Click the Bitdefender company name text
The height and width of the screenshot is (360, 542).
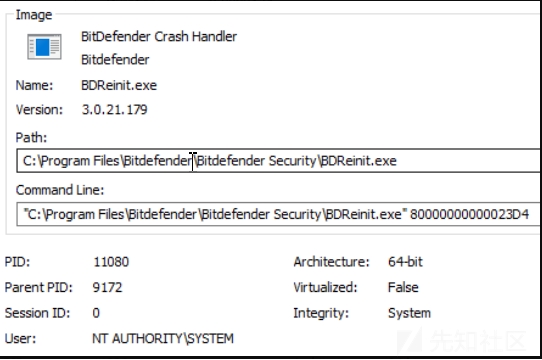click(115, 60)
